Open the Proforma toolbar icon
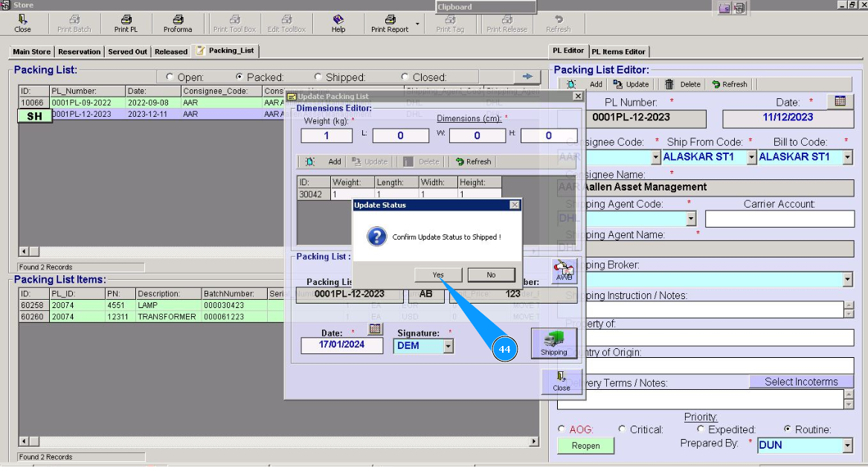Screen dimensions: 868x471 pyautogui.click(x=178, y=24)
